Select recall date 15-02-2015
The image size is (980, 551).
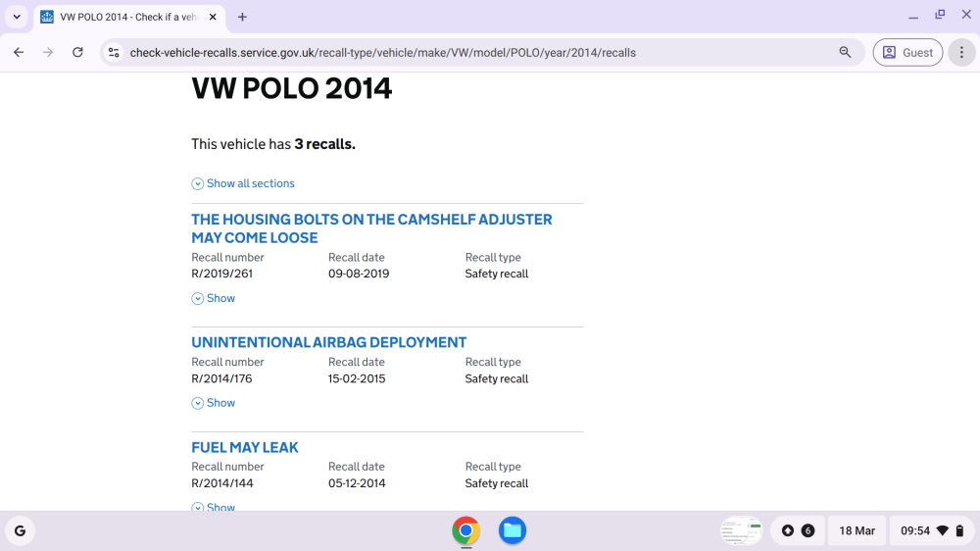tap(357, 378)
